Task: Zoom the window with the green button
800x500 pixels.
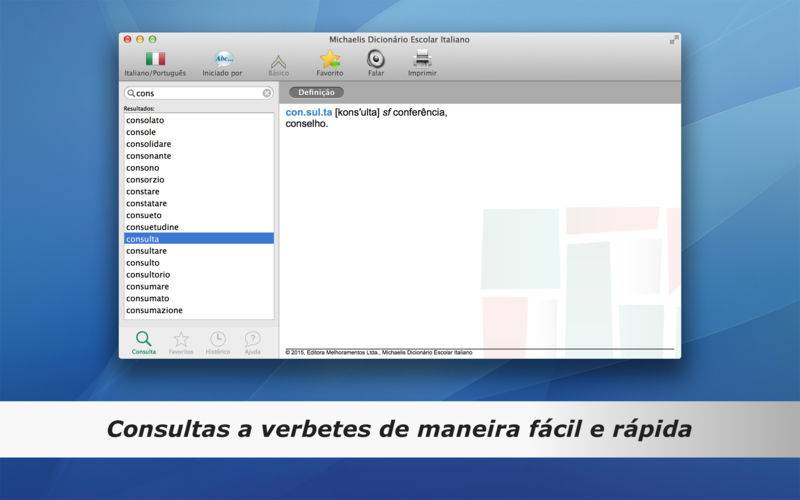Action: (152, 39)
